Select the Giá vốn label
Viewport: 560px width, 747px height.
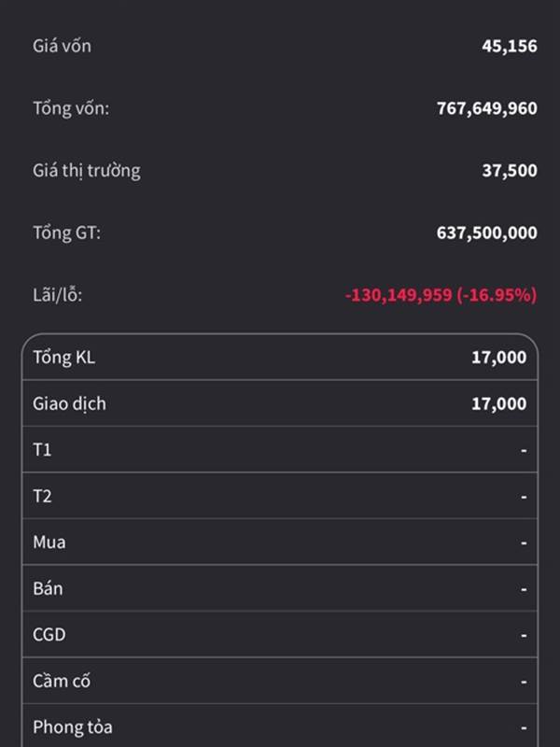[x=62, y=46]
